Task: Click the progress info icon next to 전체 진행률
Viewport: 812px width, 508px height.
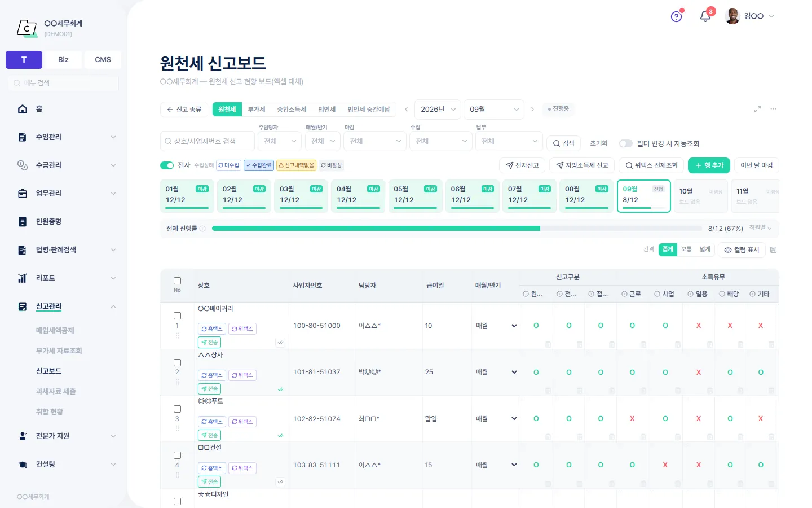Action: coord(202,229)
